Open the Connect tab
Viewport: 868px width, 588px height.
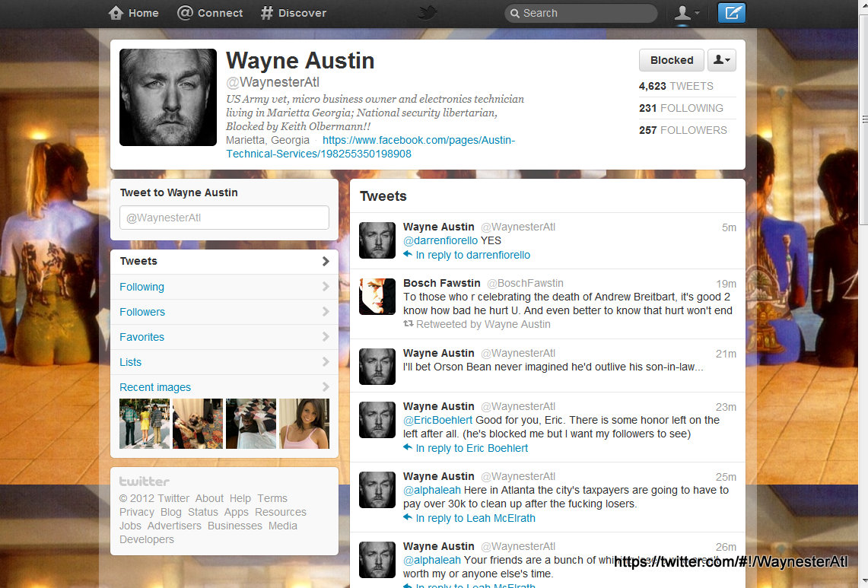(210, 13)
